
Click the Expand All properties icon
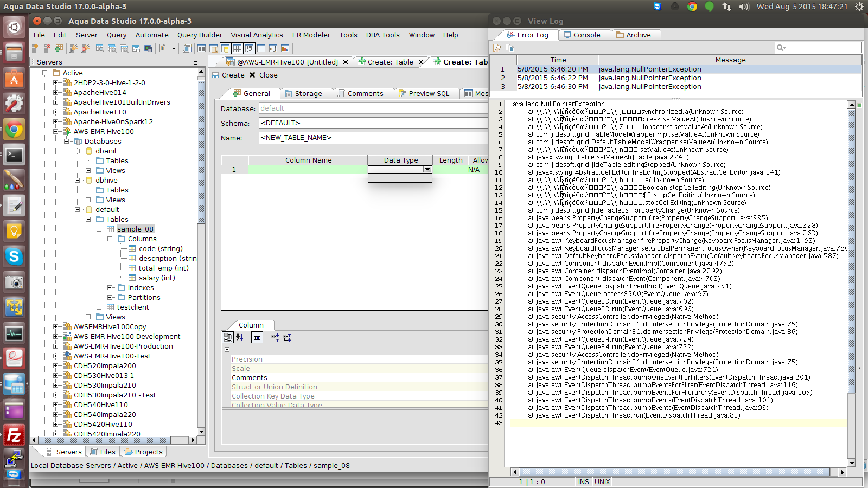click(275, 337)
